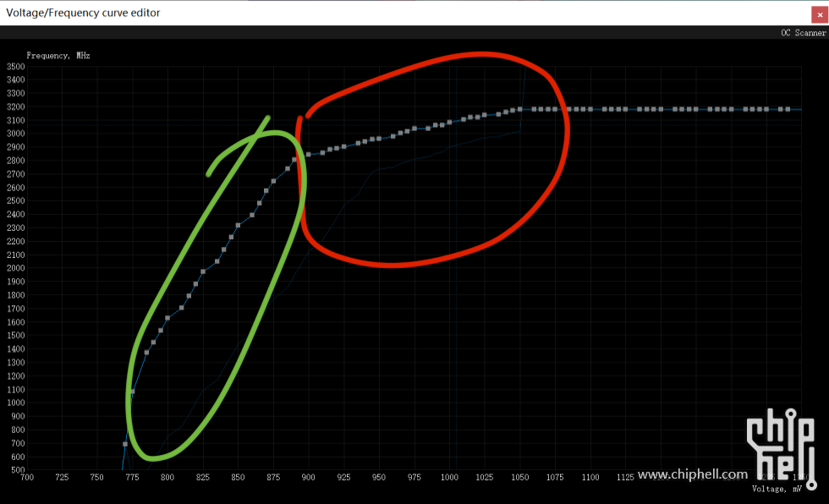Select the curve point at 950 mV
Image resolution: width=829 pixels, height=504 pixels.
tap(379, 139)
